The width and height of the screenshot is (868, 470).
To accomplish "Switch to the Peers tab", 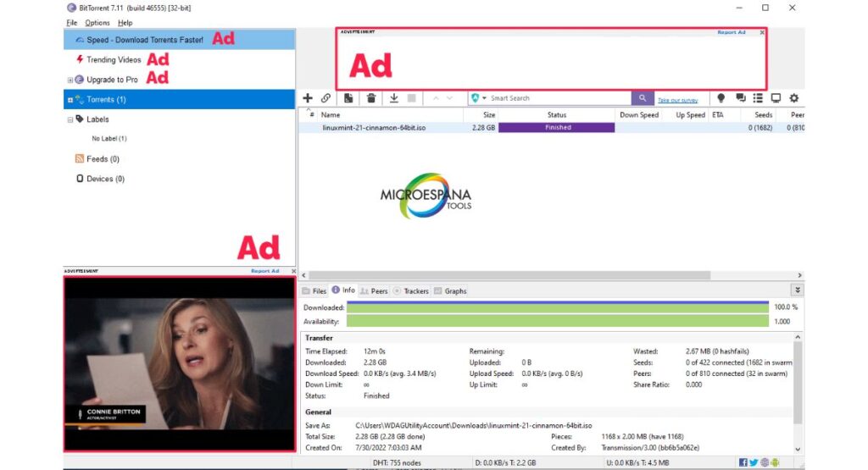I will (374, 290).
